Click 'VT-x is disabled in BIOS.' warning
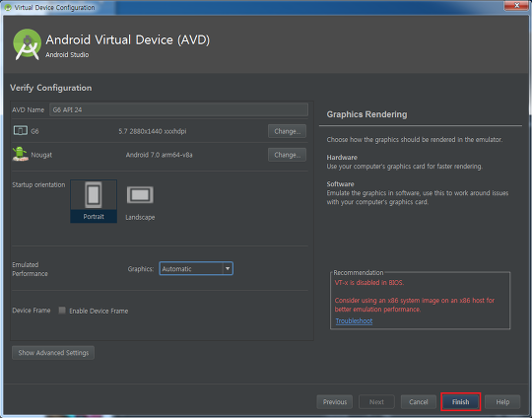Viewport: 532px width, 418px height. pos(369,283)
